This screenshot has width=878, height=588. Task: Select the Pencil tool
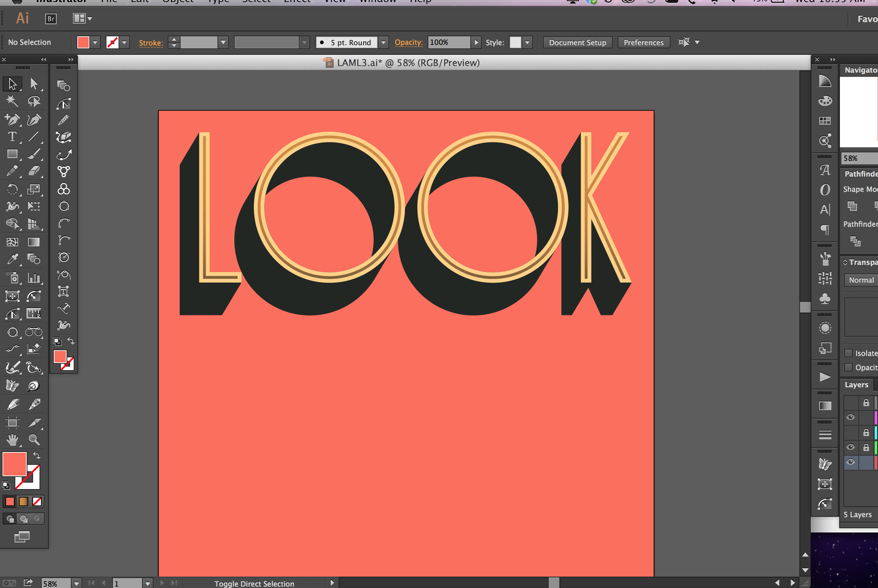[x=12, y=171]
